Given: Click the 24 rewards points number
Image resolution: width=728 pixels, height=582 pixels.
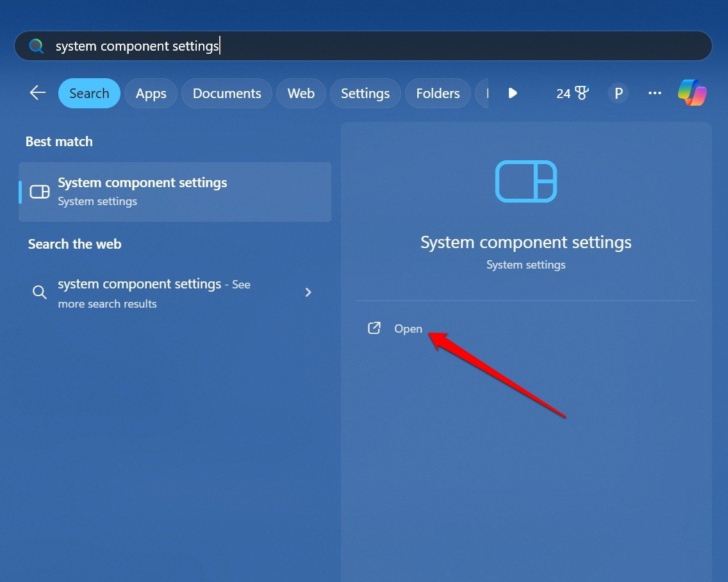Looking at the screenshot, I should click(563, 94).
